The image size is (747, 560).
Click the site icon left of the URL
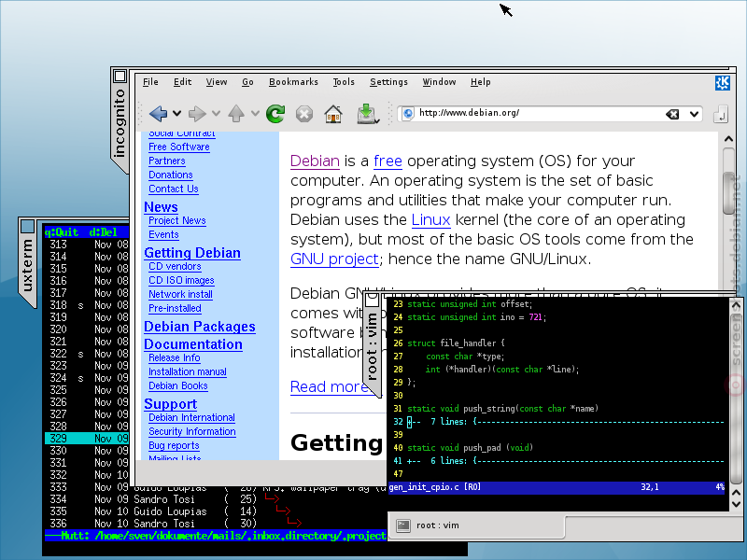pyautogui.click(x=408, y=113)
